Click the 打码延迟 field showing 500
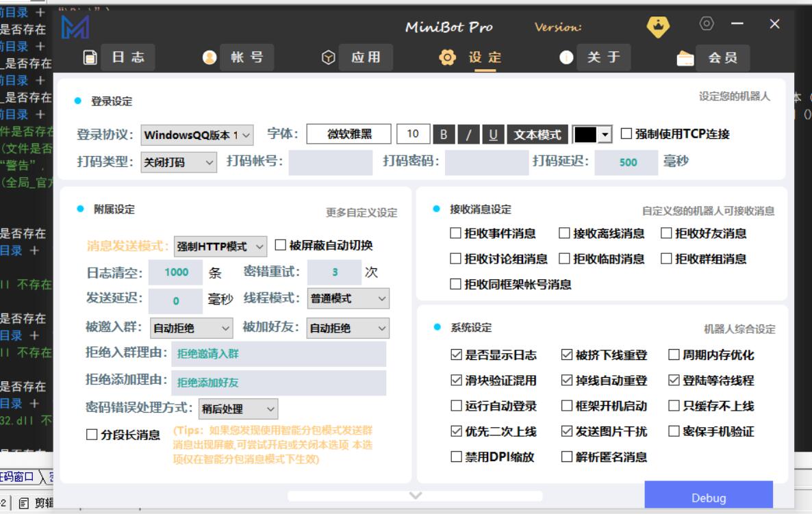The width and height of the screenshot is (812, 514). click(626, 162)
